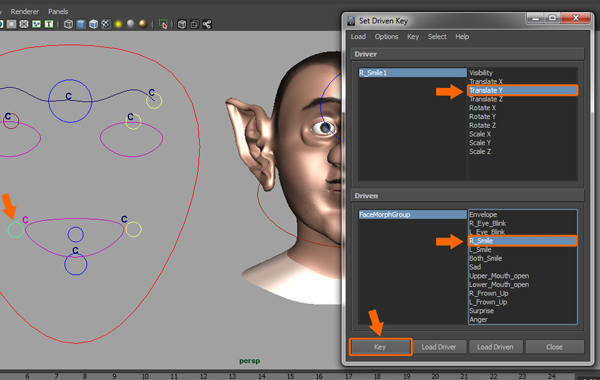Toggle X-ray joints icon
600x380 pixels.
tap(207, 24)
